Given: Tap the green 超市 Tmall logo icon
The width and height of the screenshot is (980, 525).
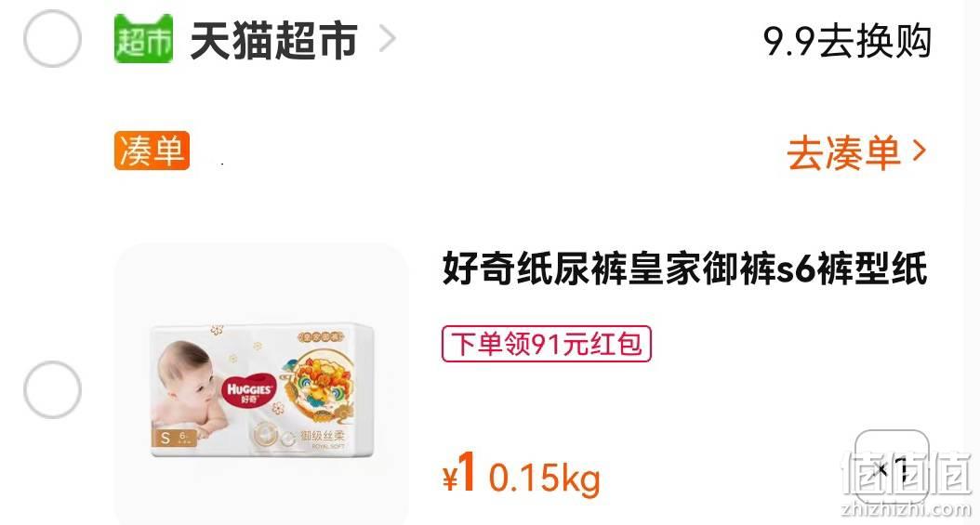Looking at the screenshot, I should point(143,39).
